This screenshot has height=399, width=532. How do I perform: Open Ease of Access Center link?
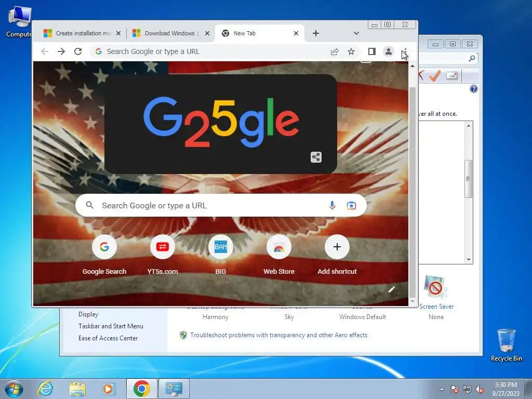click(108, 338)
